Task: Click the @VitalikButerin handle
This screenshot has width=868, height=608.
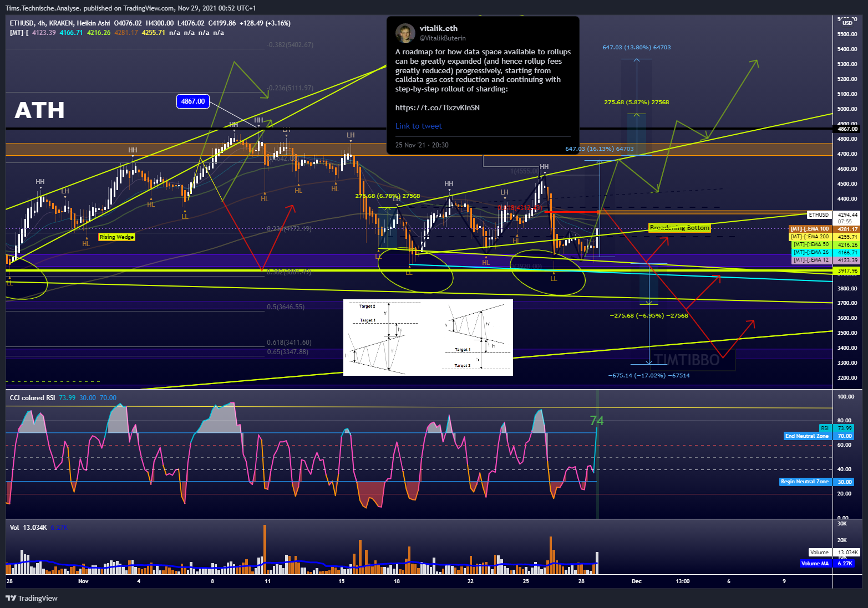Action: click(443, 38)
